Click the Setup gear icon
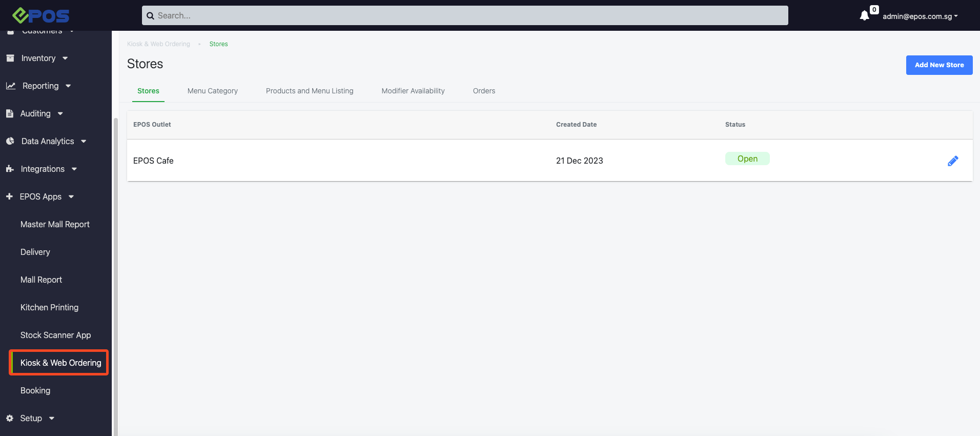Screen dimensions: 980x436 pyautogui.click(x=10, y=418)
